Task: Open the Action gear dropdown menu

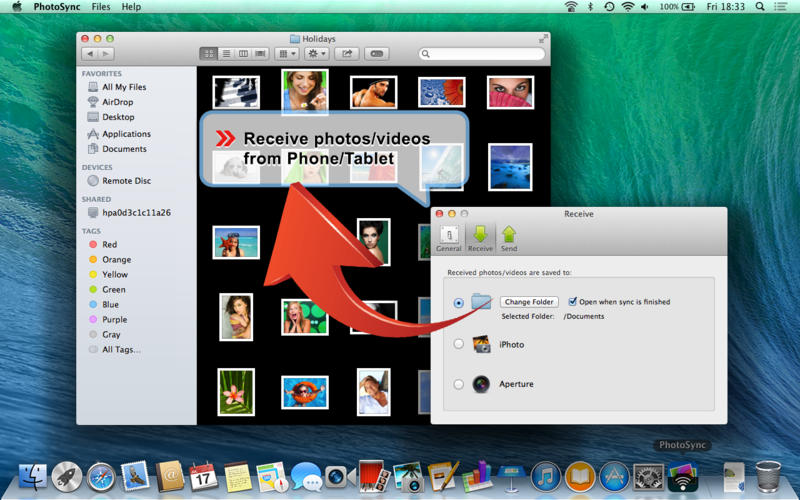Action: click(x=316, y=53)
